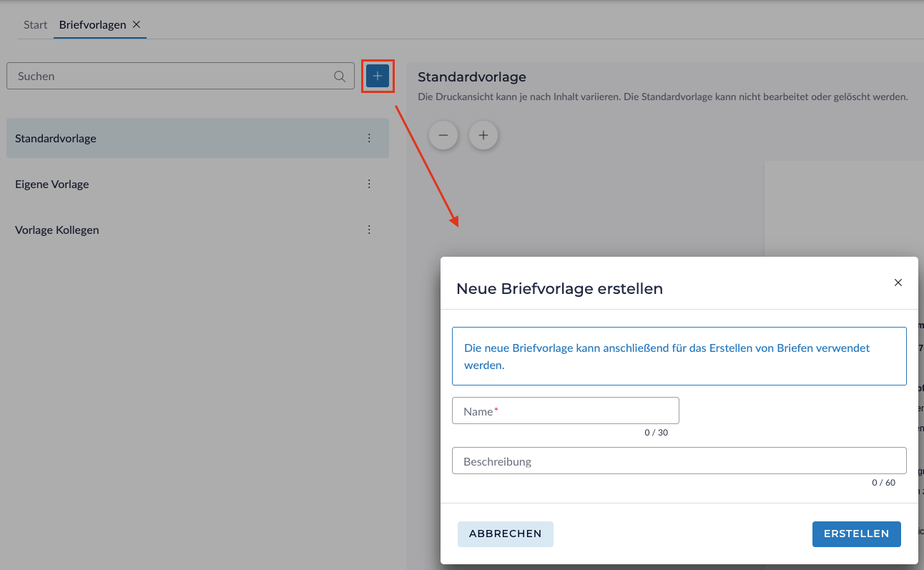Close the Briefvorlagen tab via X
924x570 pixels.
[x=137, y=24]
